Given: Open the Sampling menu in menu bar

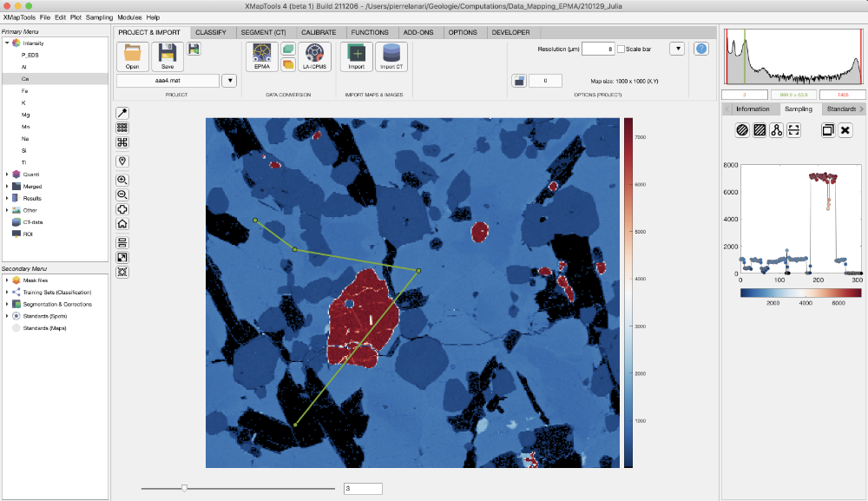Looking at the screenshot, I should [99, 17].
